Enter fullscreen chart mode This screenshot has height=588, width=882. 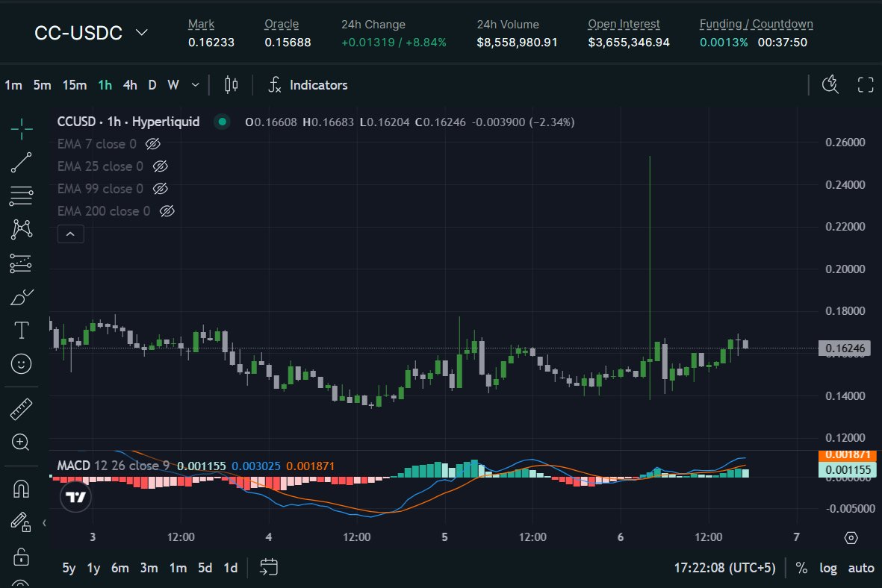865,85
